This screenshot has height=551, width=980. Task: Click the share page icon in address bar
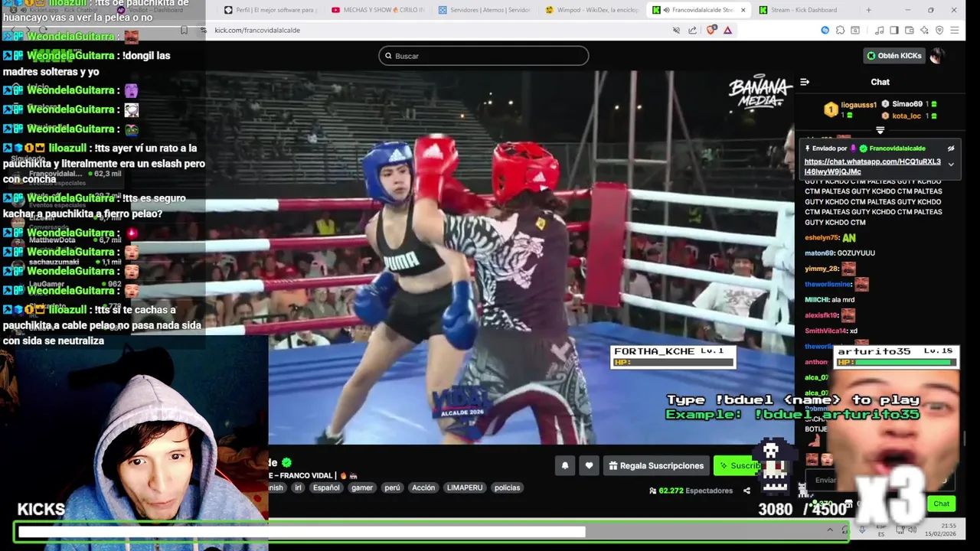(x=692, y=30)
